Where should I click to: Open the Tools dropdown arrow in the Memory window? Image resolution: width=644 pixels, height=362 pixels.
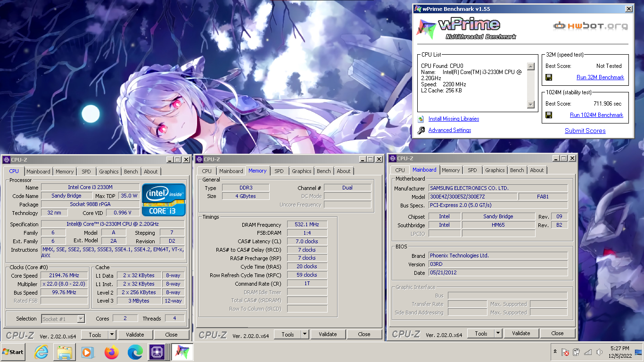coord(305,334)
